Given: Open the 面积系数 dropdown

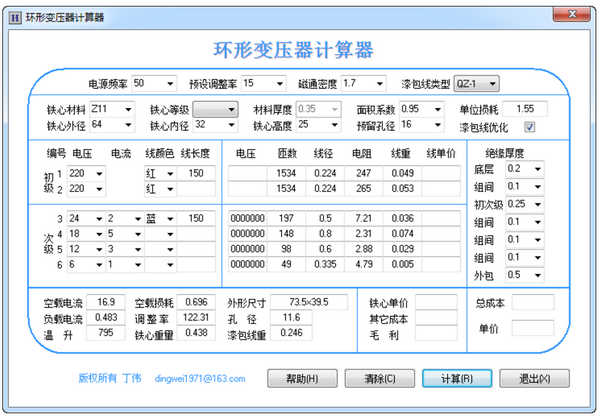Looking at the screenshot, I should click(438, 110).
